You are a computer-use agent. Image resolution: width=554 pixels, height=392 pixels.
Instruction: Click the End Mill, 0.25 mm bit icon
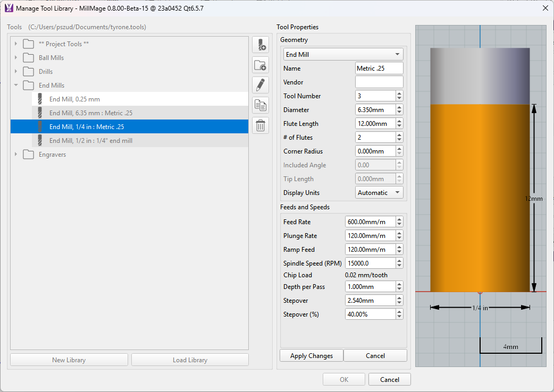pos(40,99)
